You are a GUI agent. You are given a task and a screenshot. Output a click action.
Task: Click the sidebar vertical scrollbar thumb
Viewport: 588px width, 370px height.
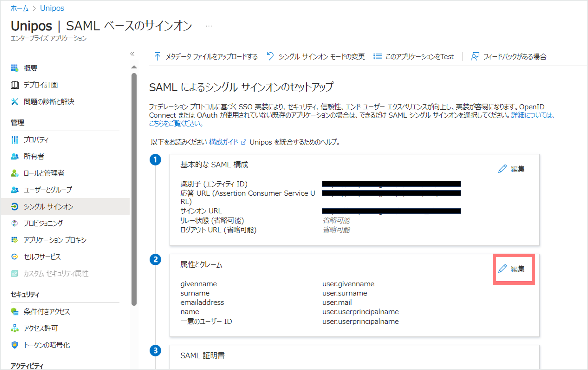tap(134, 189)
